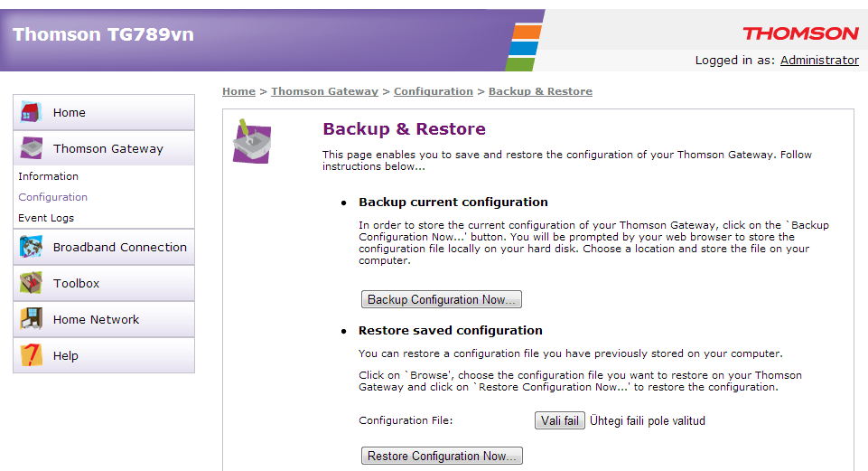Click 'Backup current configuration' section heading
Screen dimensions: 868x471
click(453, 203)
